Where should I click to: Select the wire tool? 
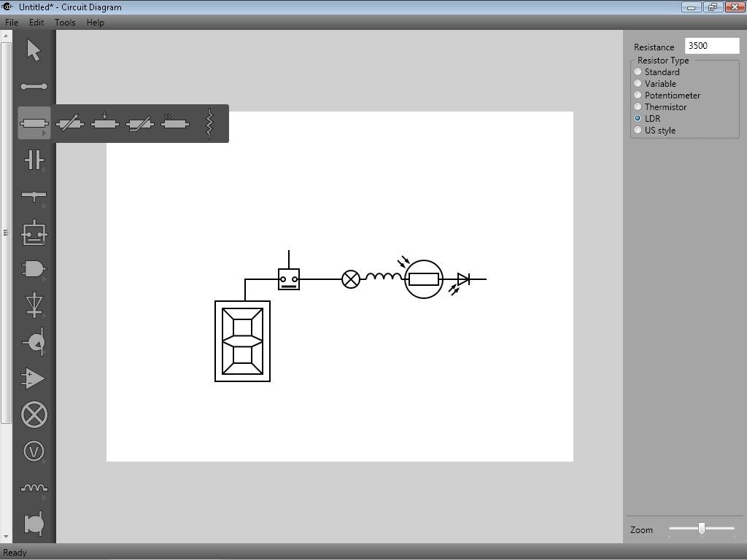(x=33, y=86)
